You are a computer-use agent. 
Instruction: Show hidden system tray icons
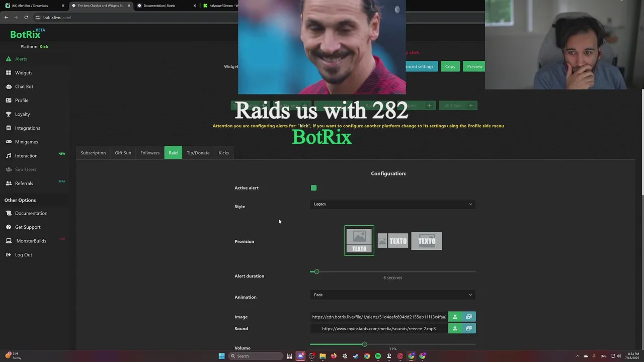point(578,356)
